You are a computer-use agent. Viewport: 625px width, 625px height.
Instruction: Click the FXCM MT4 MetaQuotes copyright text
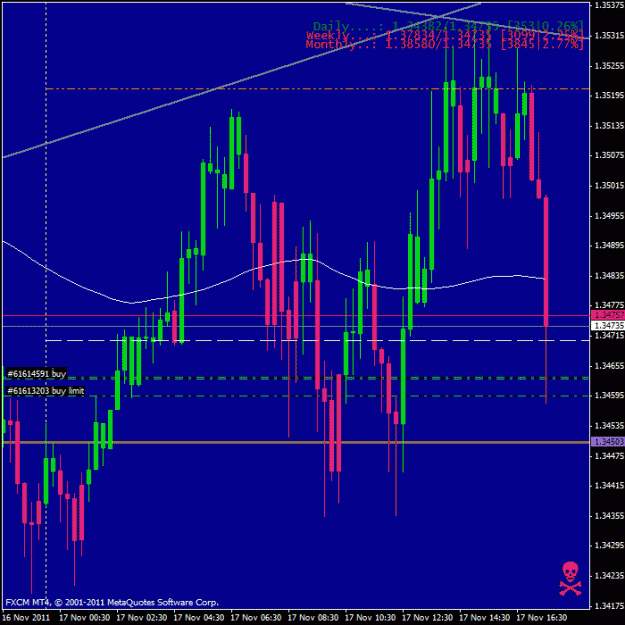112,602
